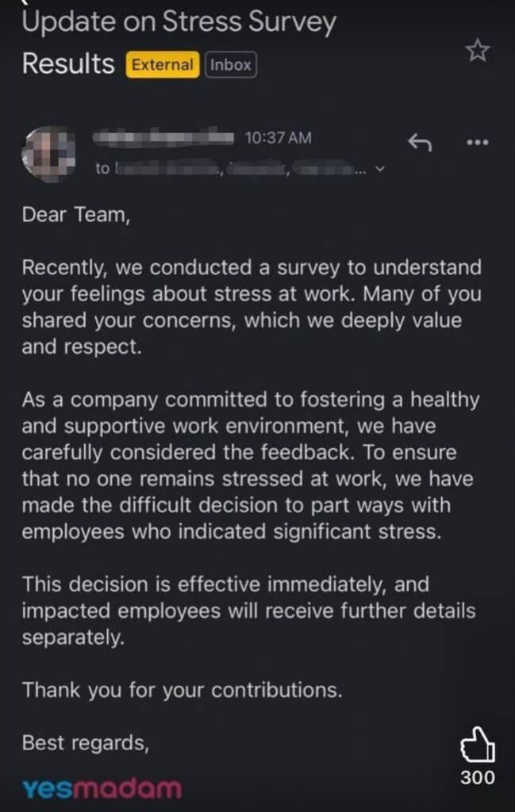The height and width of the screenshot is (812, 515).
Task: Select the yellow External label badge
Action: (x=163, y=65)
